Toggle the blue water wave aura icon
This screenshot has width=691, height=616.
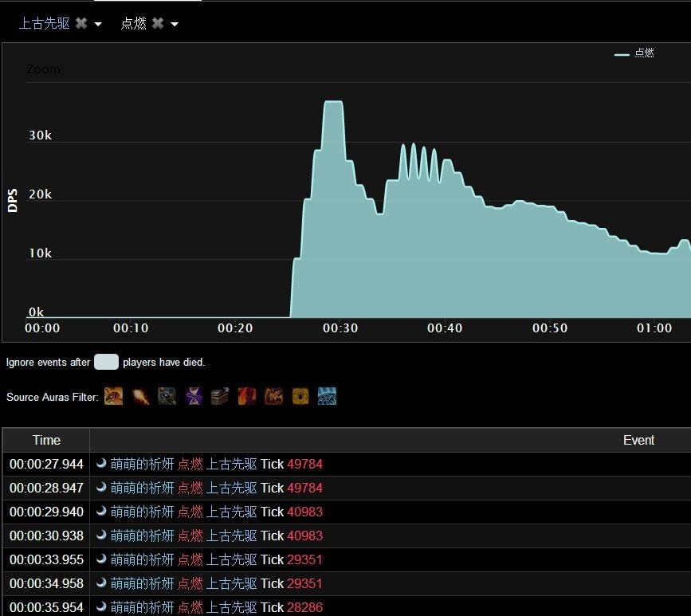click(x=327, y=396)
